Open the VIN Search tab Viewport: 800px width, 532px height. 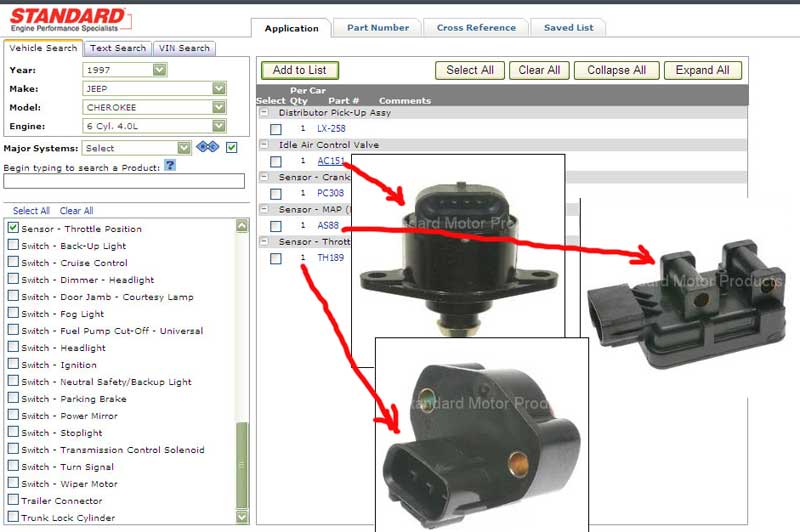[x=184, y=48]
